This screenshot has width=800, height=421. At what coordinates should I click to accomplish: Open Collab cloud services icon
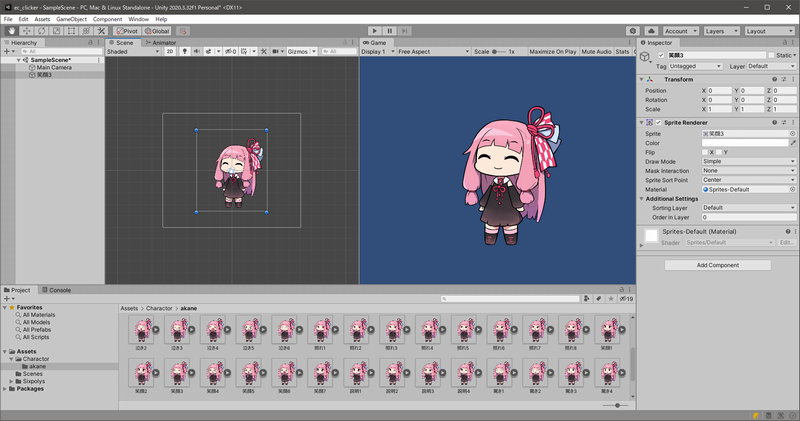point(651,31)
